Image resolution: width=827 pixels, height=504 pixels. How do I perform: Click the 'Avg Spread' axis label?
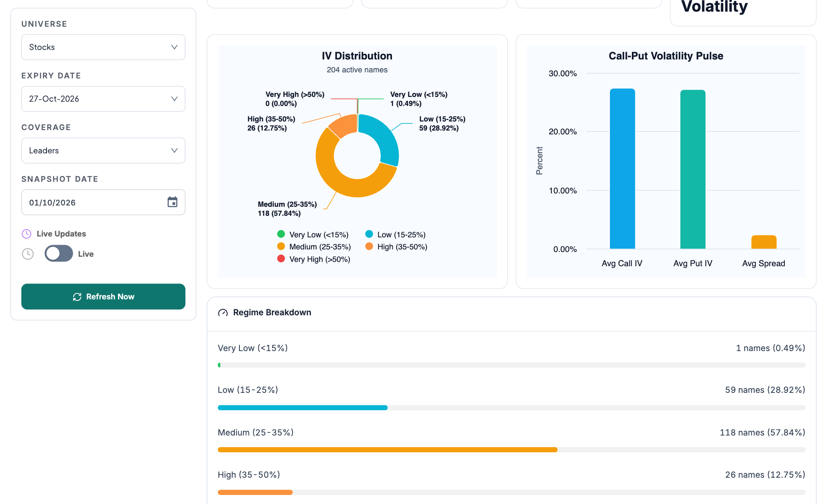[764, 263]
